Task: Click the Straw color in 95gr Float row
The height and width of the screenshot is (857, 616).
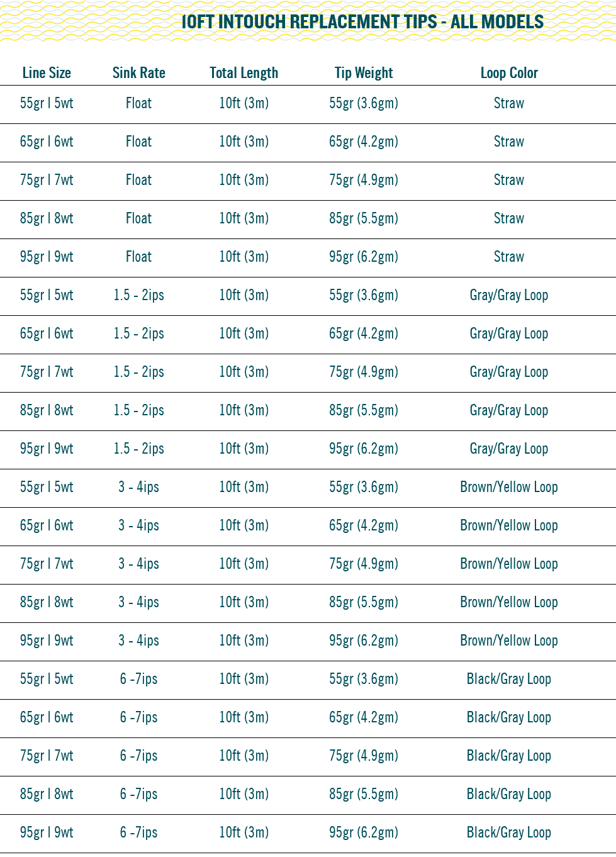Action: click(x=509, y=257)
